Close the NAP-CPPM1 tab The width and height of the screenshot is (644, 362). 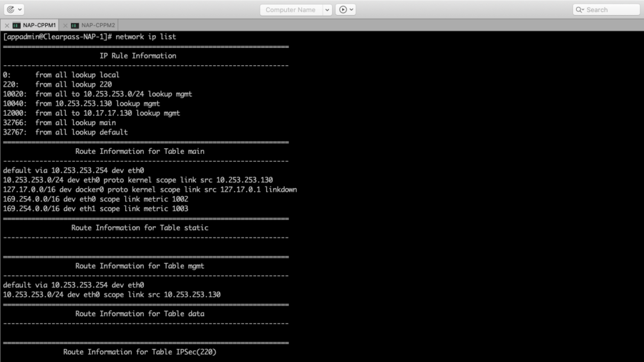click(7, 25)
